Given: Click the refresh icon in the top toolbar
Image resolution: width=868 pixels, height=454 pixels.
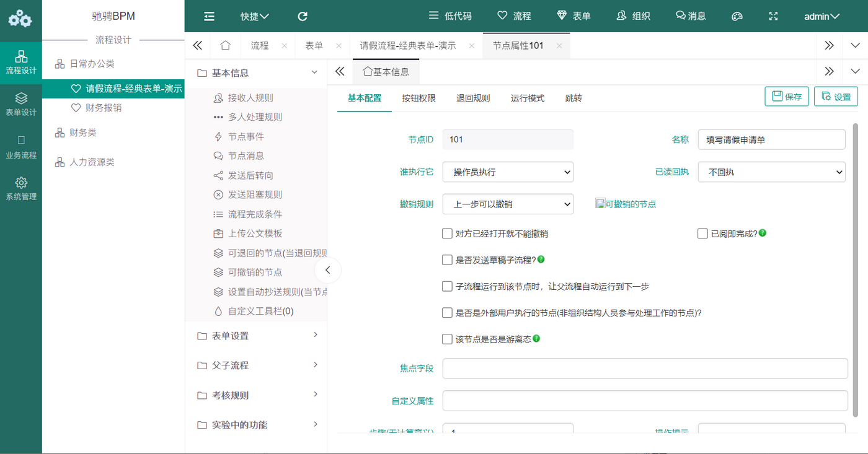Looking at the screenshot, I should 302,16.
